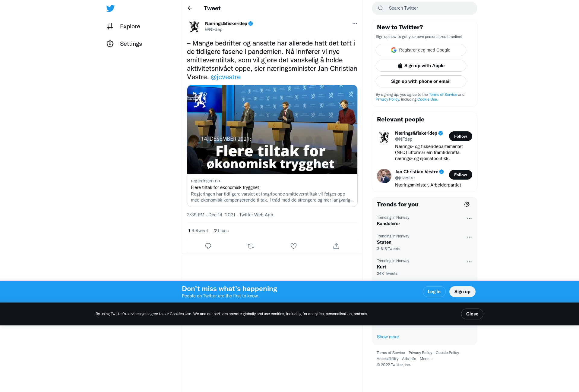This screenshot has width=579, height=392.
Task: Follow Jan Christian Vestre
Action: pos(460,175)
